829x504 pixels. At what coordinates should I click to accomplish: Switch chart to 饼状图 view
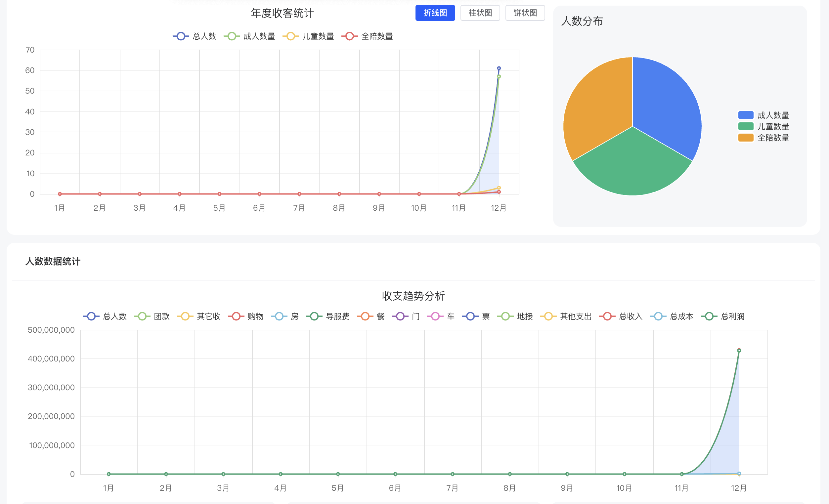[x=525, y=13]
